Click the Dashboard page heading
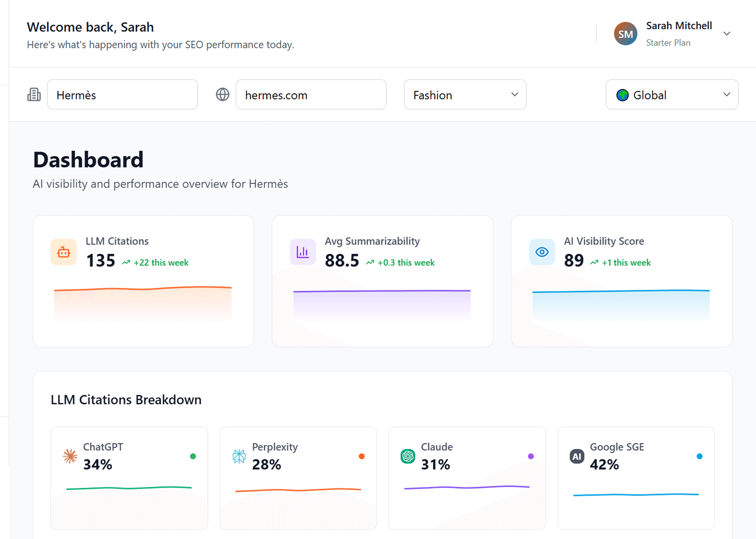 (x=88, y=160)
